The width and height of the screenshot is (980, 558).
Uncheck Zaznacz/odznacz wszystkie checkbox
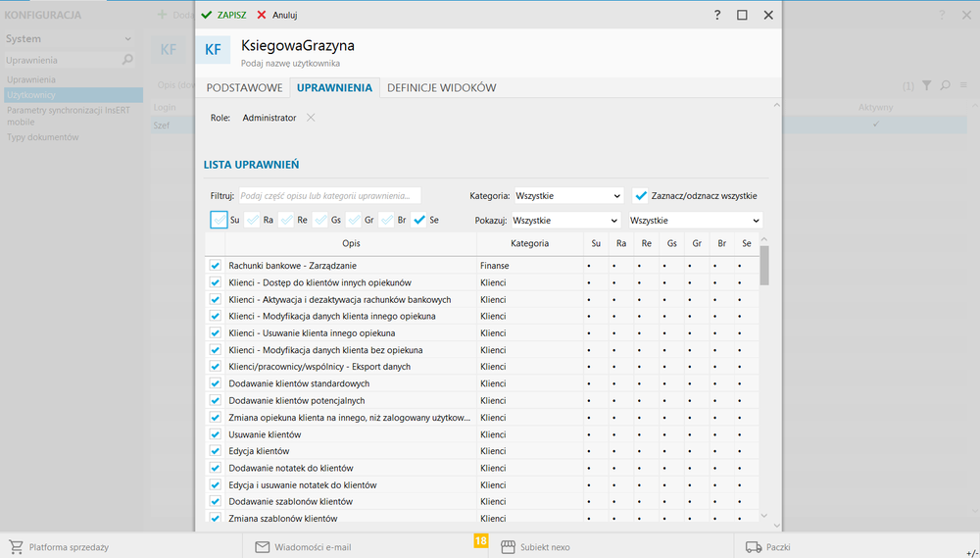(x=641, y=196)
